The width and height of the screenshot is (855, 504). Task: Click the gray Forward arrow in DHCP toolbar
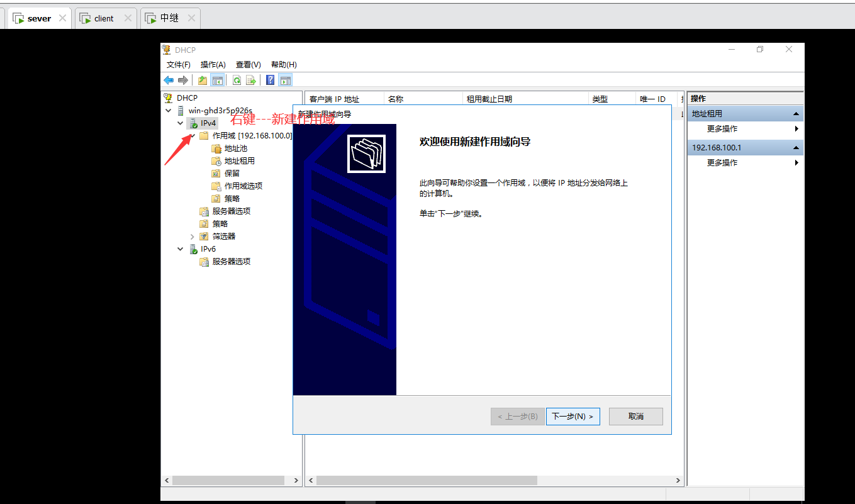click(183, 80)
